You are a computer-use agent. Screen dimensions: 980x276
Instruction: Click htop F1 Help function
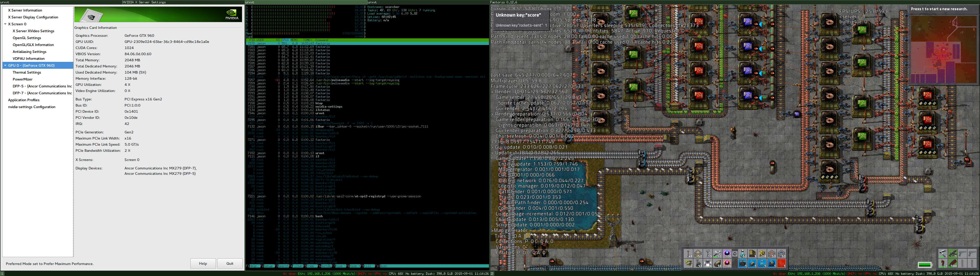[253, 266]
